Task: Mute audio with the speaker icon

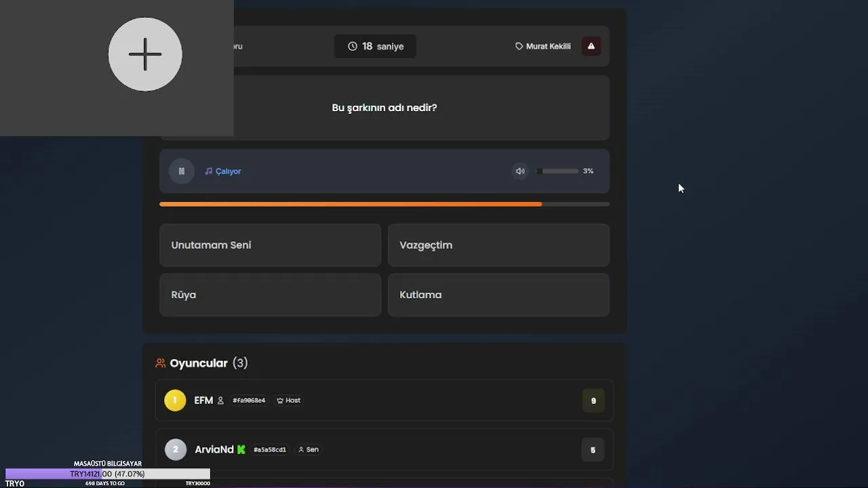Action: [x=520, y=171]
